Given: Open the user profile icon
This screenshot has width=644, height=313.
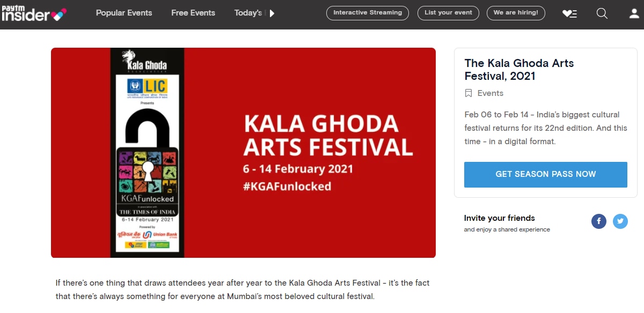Looking at the screenshot, I should (x=634, y=13).
